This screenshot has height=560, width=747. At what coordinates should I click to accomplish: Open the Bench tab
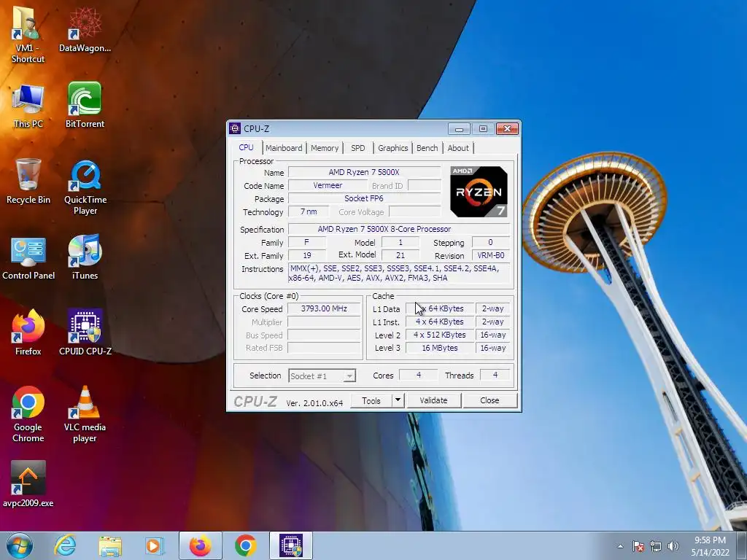pyautogui.click(x=427, y=148)
